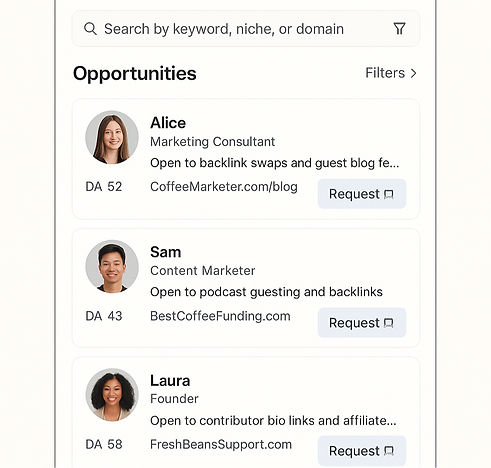Image resolution: width=491 pixels, height=468 pixels.
Task: Open the Filters link
Action: 391,73
